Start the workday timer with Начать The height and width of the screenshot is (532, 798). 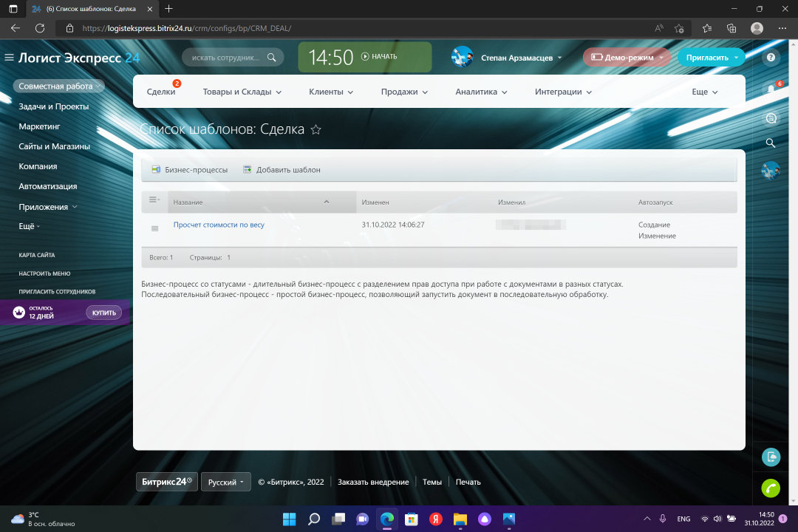379,57
